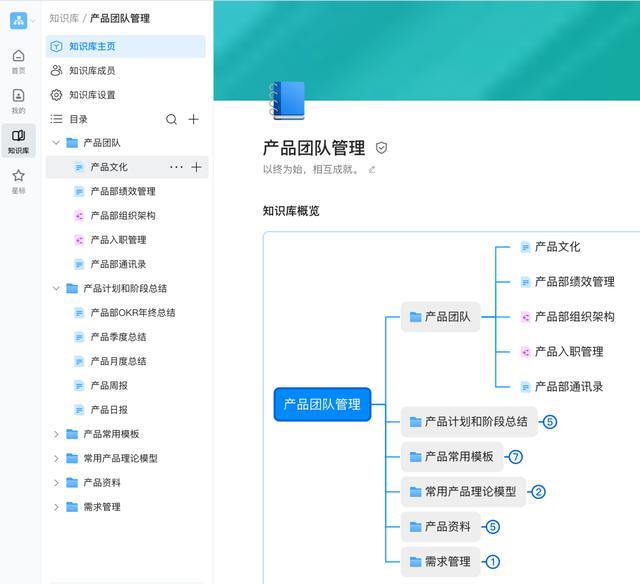This screenshot has width=640, height=584.
Task: Click 知识库 breadcrumb link
Action: tap(63, 18)
